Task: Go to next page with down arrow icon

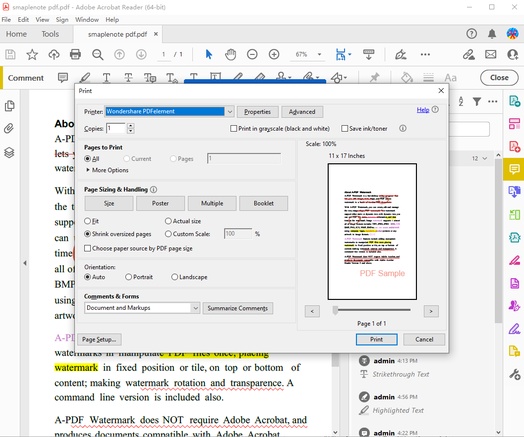Action: 141,54
